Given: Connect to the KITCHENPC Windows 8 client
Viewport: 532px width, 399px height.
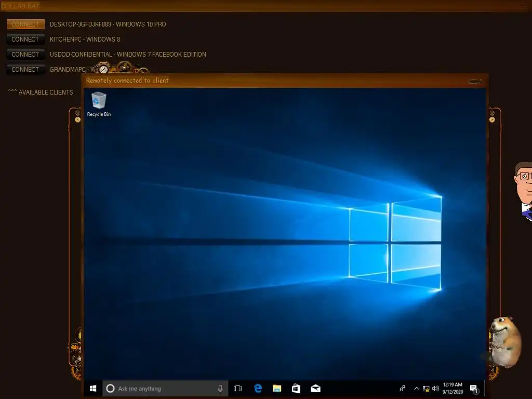Looking at the screenshot, I should click(25, 39).
